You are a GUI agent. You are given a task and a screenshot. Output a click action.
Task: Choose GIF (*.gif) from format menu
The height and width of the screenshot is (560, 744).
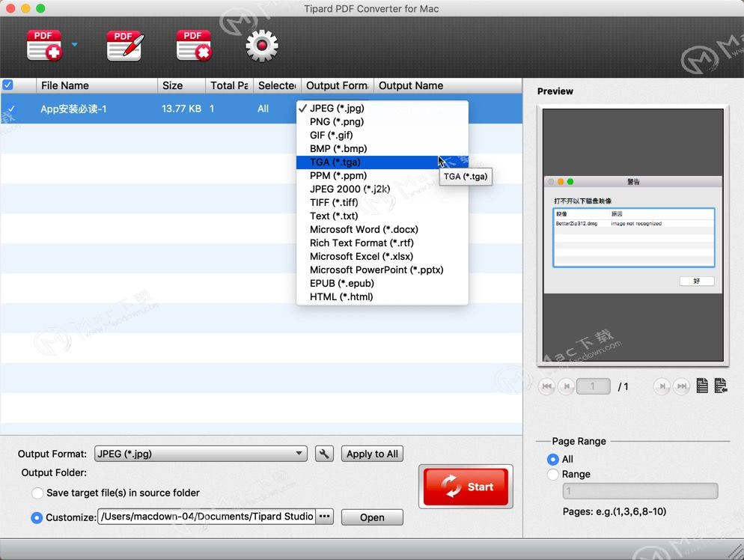tap(382, 136)
